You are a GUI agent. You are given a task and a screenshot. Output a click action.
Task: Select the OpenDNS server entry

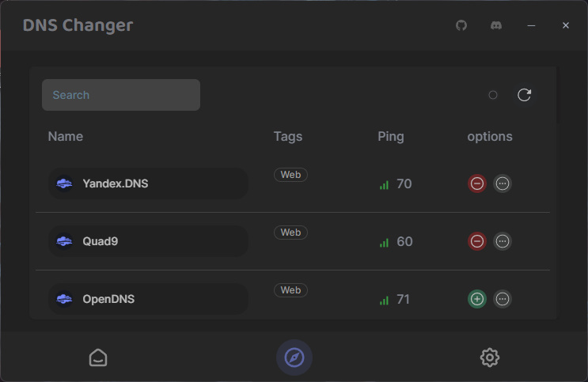tap(148, 299)
